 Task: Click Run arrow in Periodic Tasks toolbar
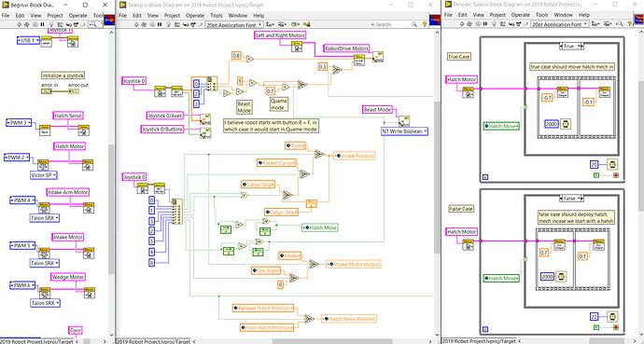[462, 24]
